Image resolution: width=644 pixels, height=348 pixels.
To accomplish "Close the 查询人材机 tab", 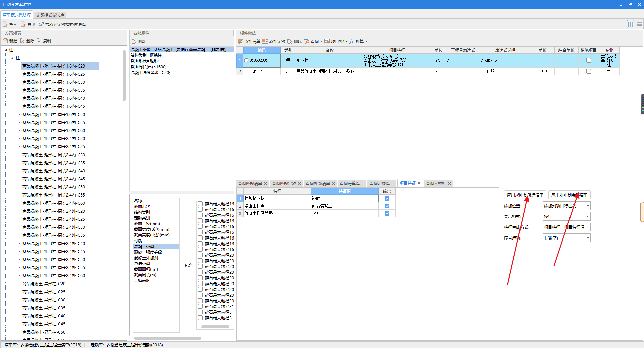I will tap(449, 183).
